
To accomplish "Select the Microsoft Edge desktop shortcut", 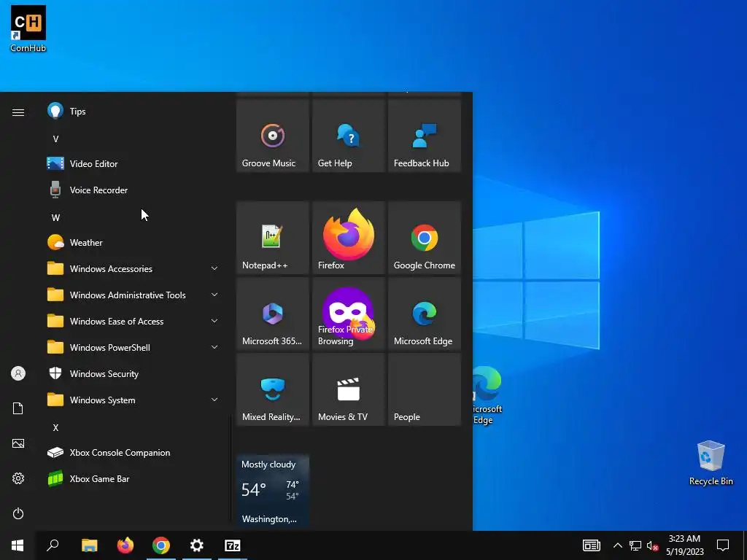I will click(487, 395).
